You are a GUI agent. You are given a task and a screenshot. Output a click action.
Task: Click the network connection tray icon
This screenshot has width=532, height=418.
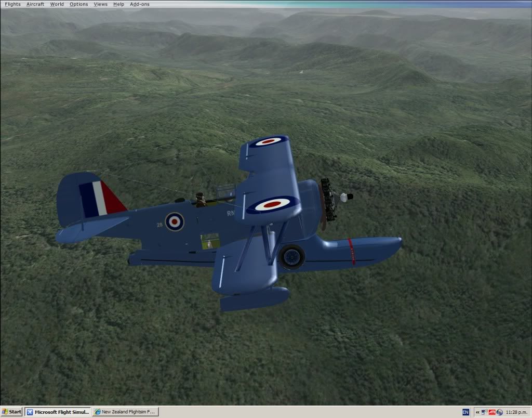484,412
